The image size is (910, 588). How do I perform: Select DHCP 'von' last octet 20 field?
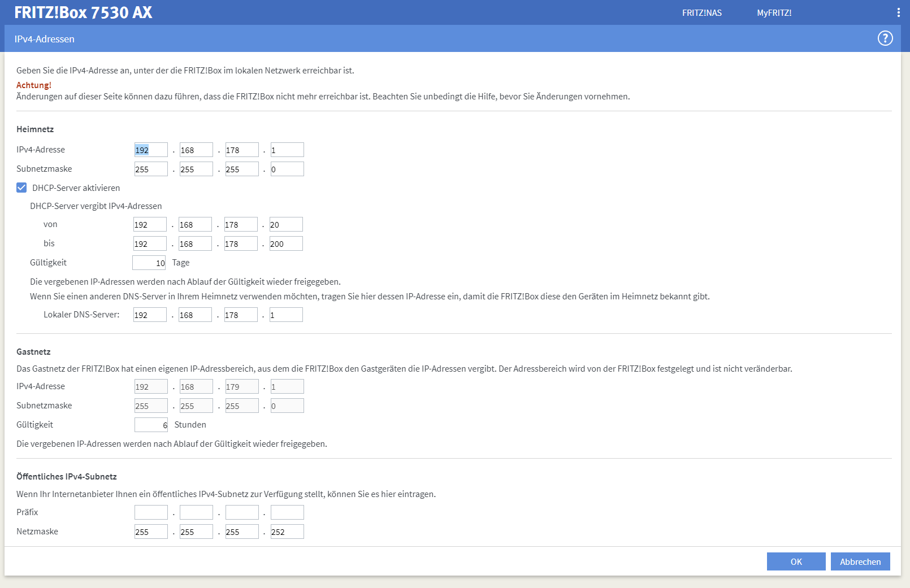coord(286,224)
